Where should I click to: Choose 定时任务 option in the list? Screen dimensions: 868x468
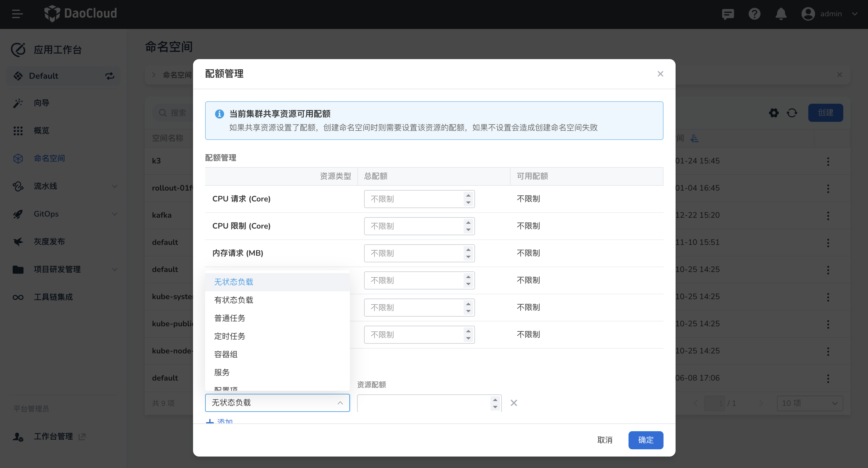(230, 336)
